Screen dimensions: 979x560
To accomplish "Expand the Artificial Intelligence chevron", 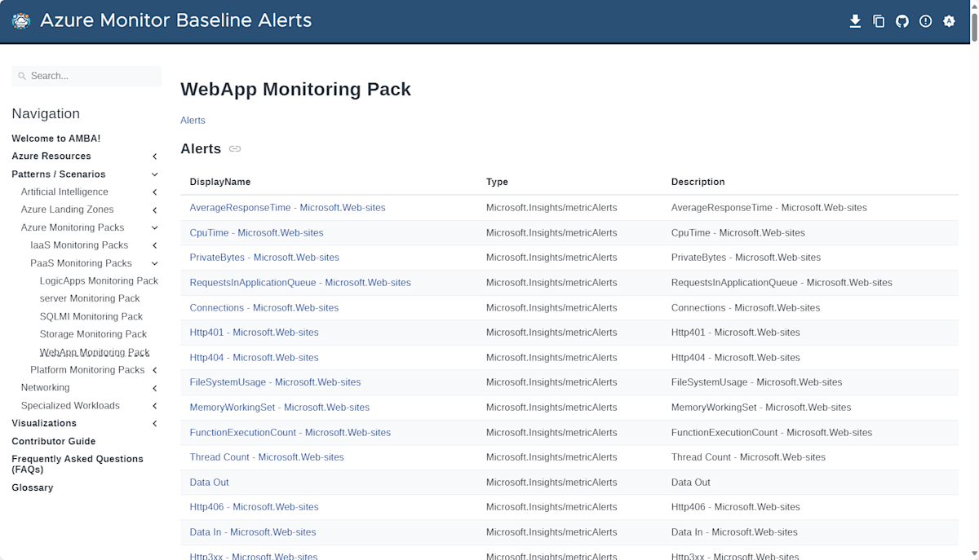I will [x=155, y=192].
